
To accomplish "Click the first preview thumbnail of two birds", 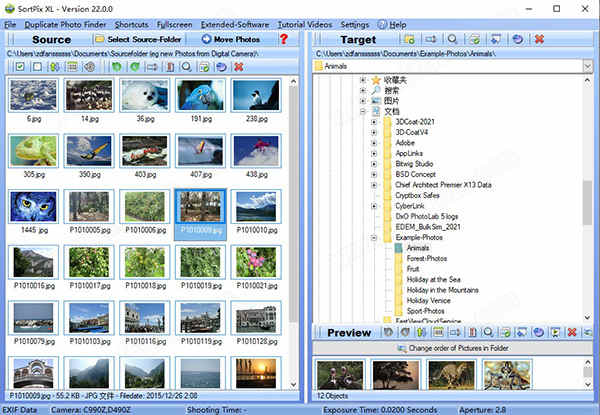I will 340,375.
